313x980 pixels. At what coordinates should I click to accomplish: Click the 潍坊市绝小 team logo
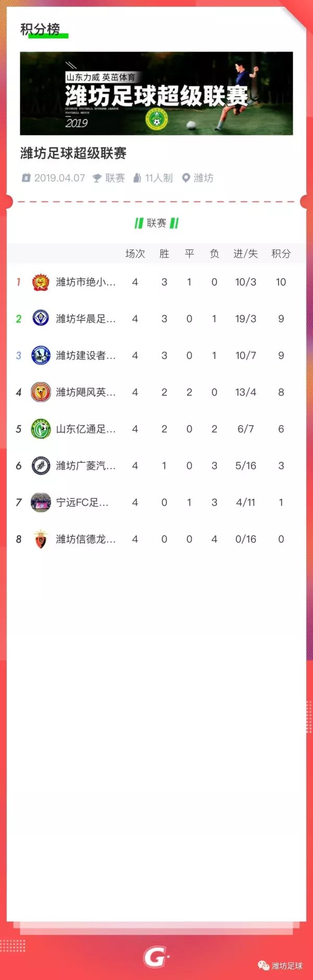[41, 282]
